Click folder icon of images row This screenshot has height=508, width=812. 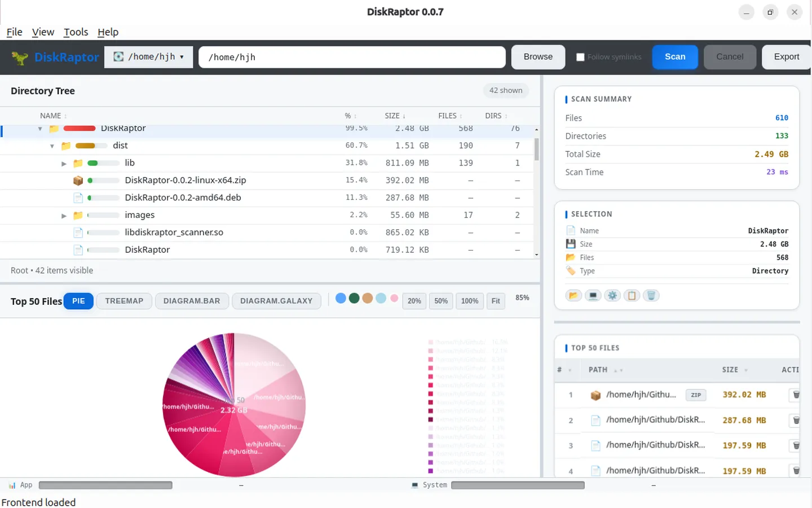(78, 216)
